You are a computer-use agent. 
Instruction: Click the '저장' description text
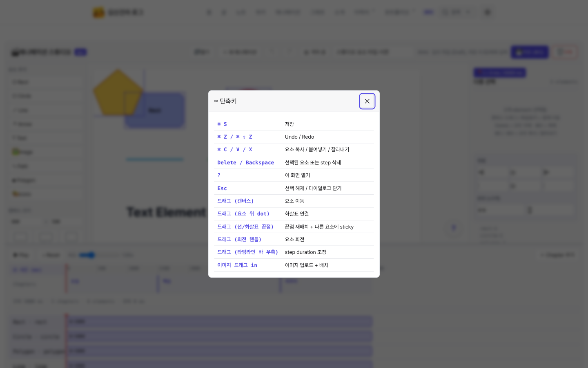[x=290, y=124]
